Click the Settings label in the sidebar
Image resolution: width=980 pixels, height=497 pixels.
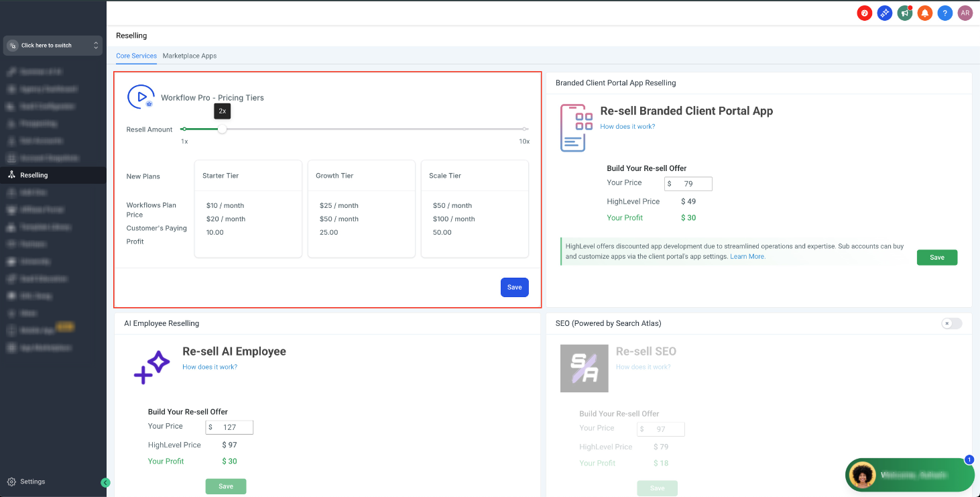[x=33, y=482]
